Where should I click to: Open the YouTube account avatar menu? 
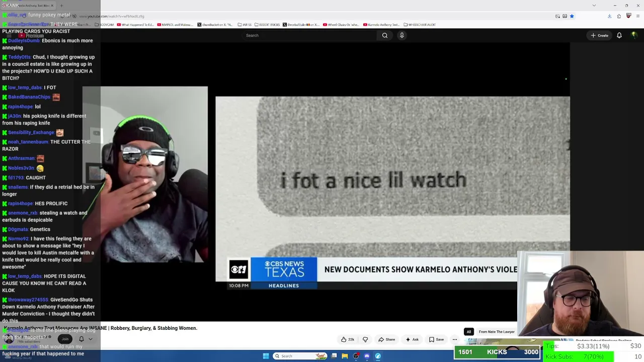coord(634,35)
